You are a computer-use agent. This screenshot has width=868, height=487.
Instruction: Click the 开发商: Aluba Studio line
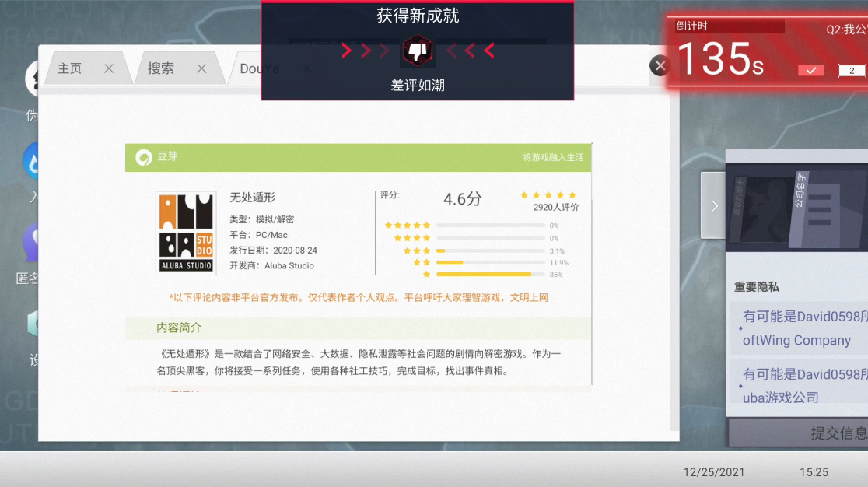point(271,265)
